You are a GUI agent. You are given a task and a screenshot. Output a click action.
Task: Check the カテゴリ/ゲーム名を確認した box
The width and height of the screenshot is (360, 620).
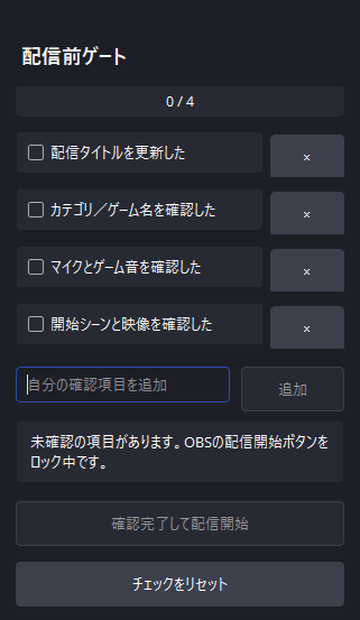[36, 210]
